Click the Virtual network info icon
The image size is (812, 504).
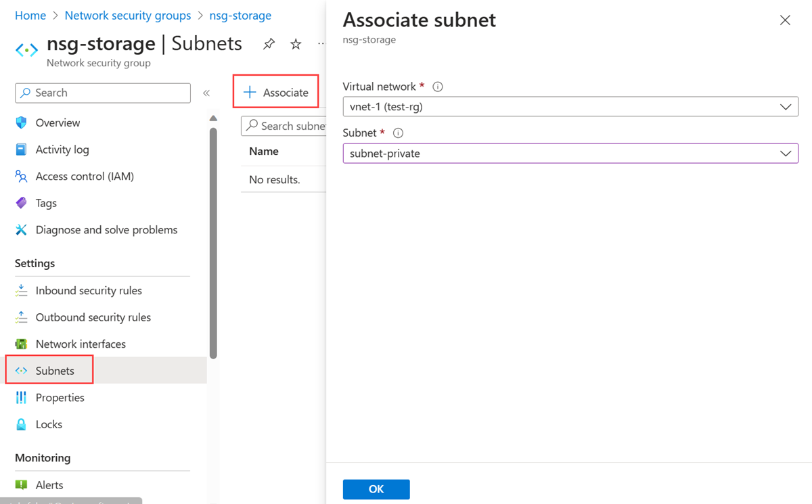[x=438, y=87]
